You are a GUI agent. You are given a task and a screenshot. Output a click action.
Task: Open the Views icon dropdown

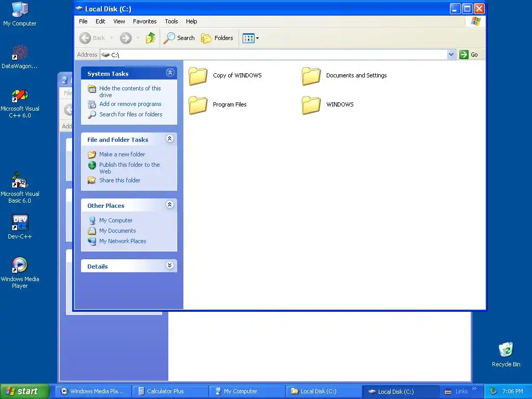point(251,38)
